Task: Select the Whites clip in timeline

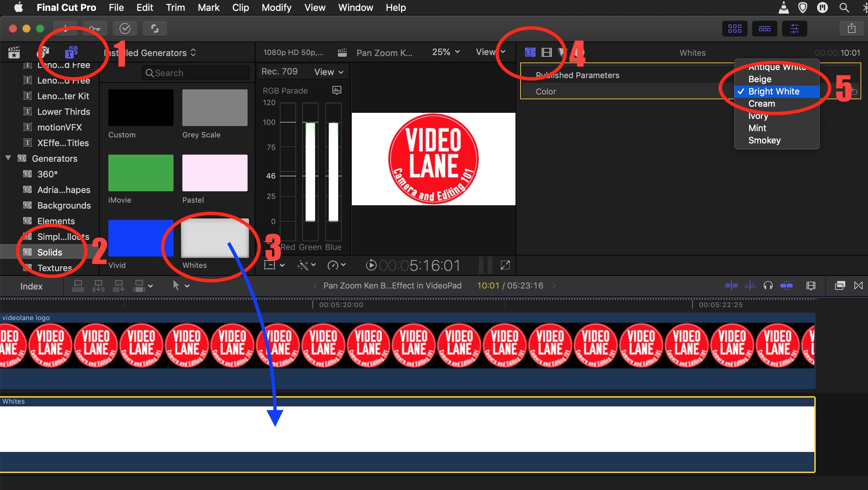Action: coord(407,434)
